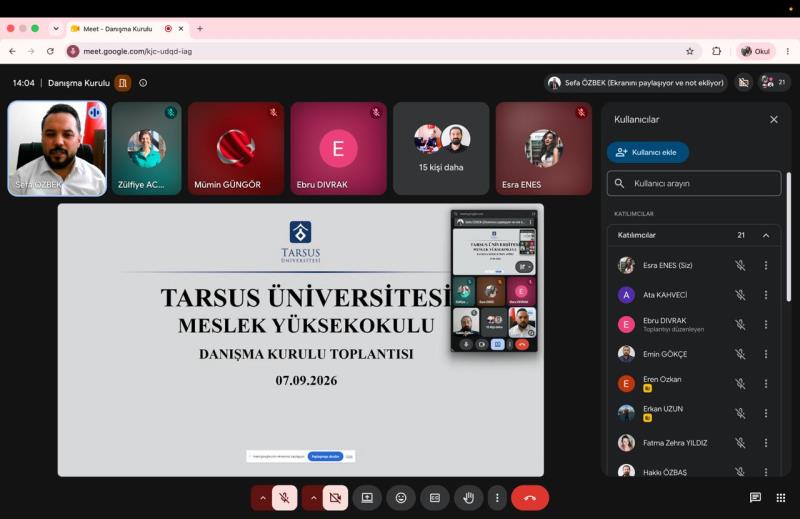Screen dimensions: 800x519
Task: Mute Ebru DİVRAK mic in participant list
Action: 740,325
